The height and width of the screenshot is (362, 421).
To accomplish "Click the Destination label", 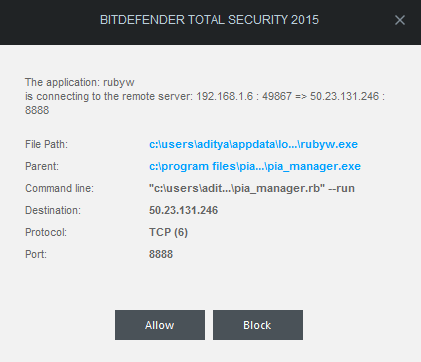I will point(53,210).
